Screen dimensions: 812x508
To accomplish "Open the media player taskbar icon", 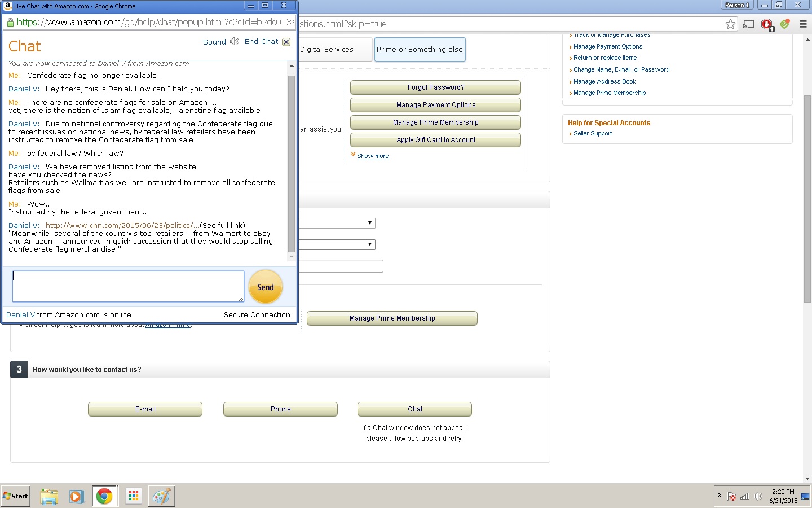I will 76,497.
